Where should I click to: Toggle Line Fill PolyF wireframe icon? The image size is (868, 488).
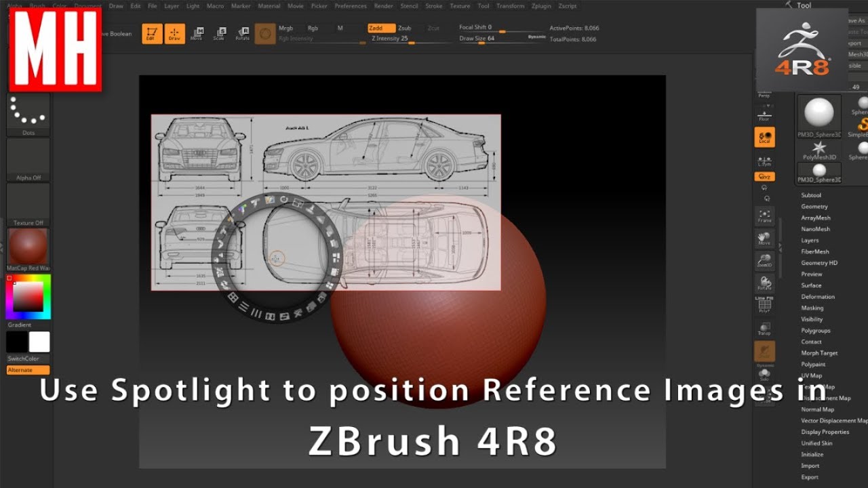tap(765, 306)
